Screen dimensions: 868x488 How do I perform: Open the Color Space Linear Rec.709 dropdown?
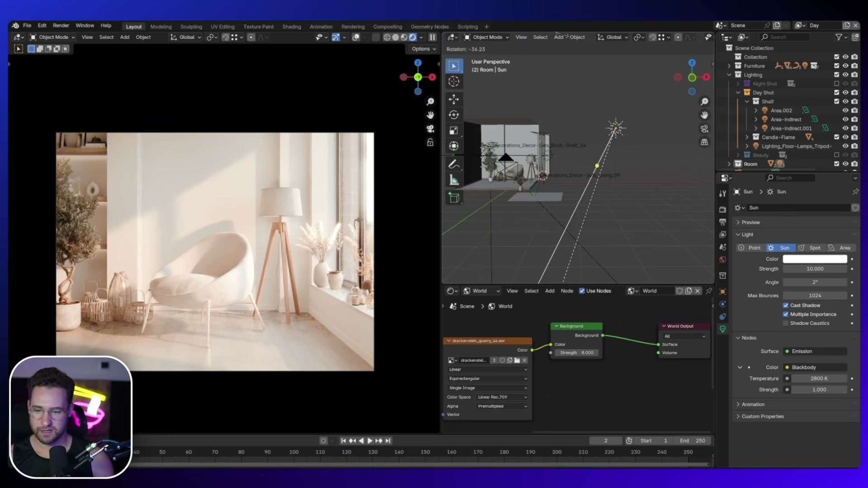click(x=502, y=397)
